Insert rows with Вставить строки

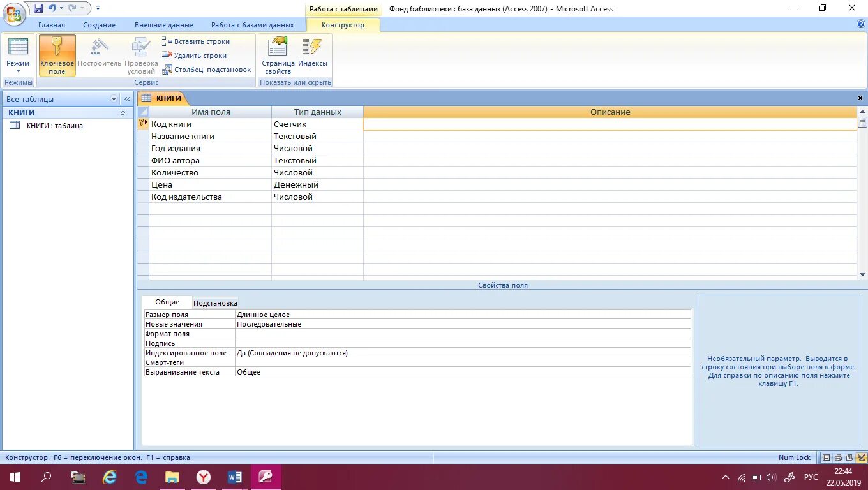pyautogui.click(x=196, y=41)
